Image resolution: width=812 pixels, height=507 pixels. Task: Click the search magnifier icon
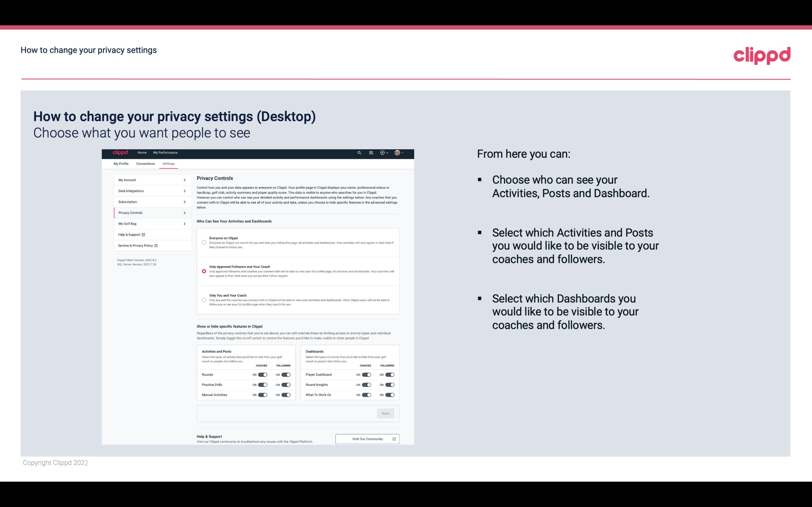359,153
